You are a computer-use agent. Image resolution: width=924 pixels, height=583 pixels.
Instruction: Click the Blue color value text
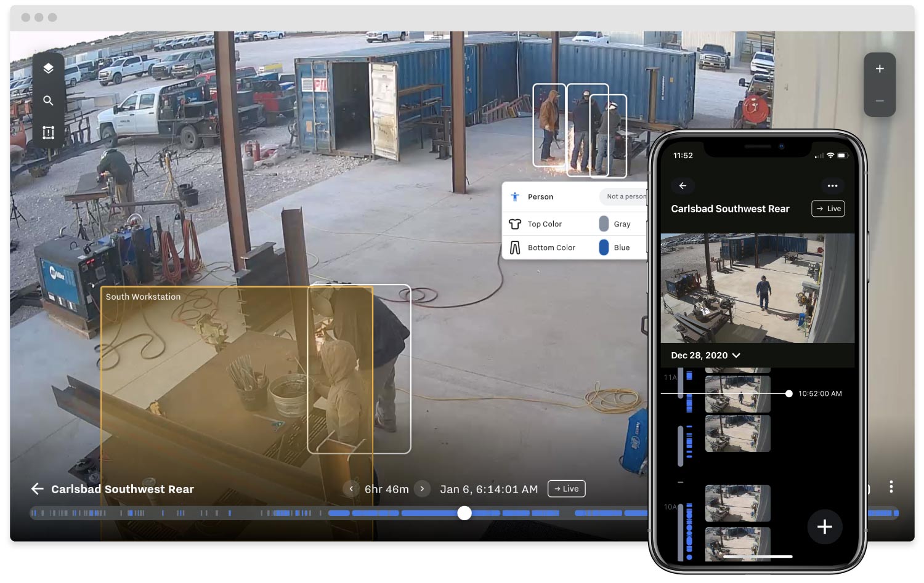622,247
